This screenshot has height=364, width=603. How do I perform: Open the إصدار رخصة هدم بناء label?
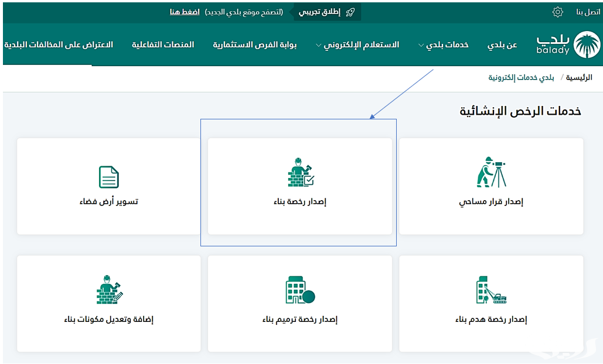click(x=491, y=320)
